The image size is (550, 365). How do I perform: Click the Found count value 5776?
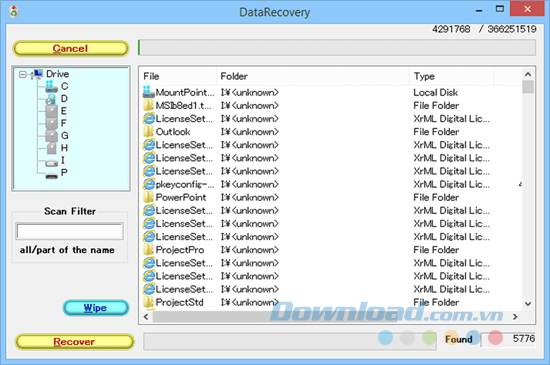point(524,338)
